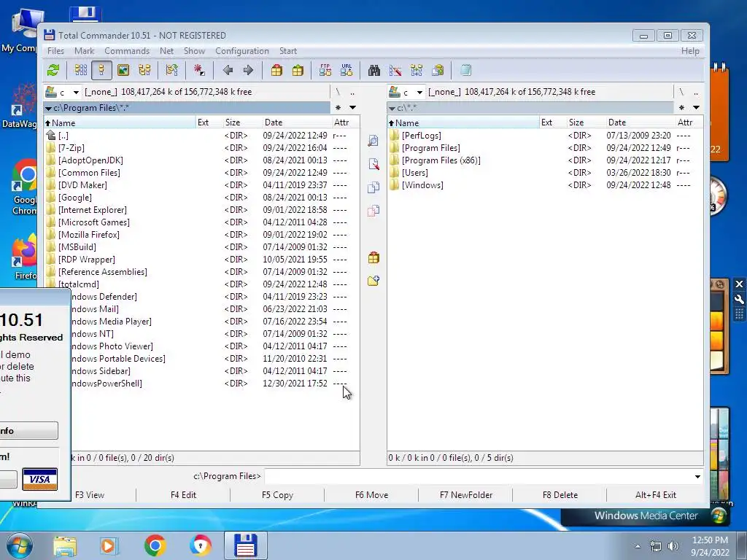Expand the command line history dropdown
The width and height of the screenshot is (747, 560).
point(697,477)
